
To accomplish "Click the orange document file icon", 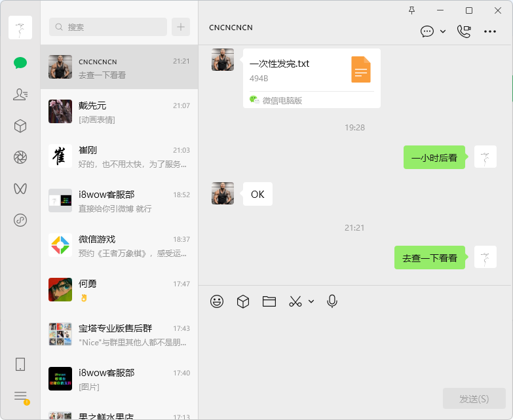I will [361, 69].
